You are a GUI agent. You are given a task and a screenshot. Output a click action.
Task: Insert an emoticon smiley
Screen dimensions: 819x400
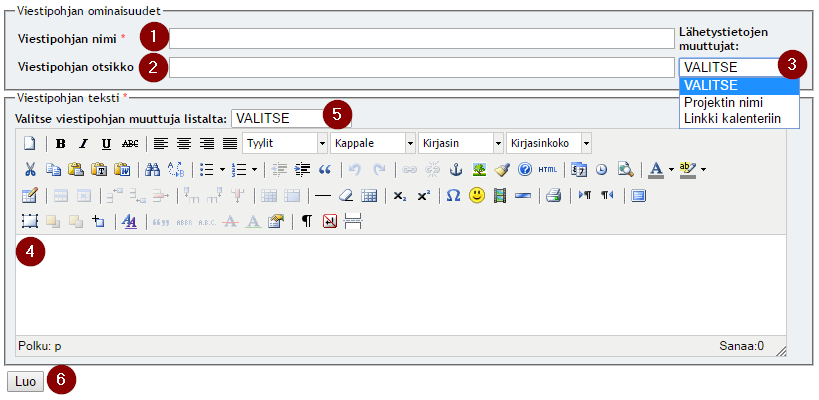click(476, 196)
